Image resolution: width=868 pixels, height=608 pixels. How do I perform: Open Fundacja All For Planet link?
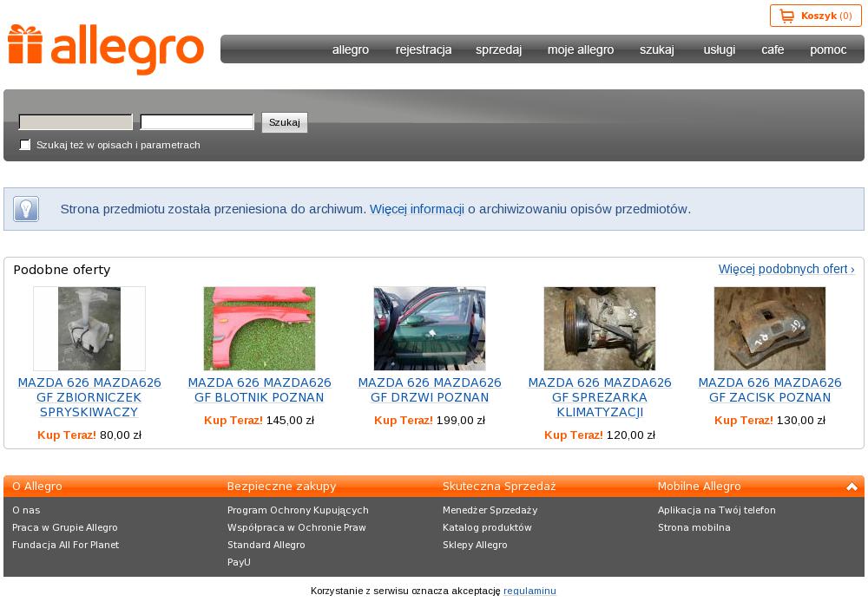(x=65, y=545)
